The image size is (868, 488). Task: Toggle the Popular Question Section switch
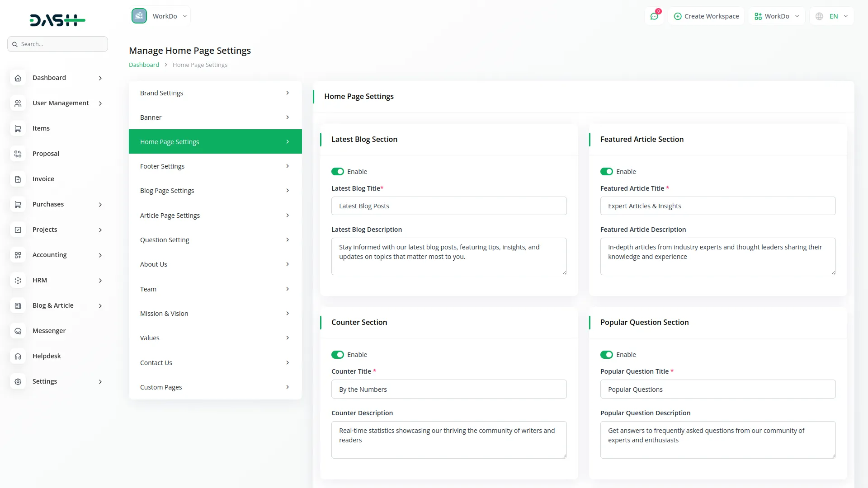tap(606, 355)
